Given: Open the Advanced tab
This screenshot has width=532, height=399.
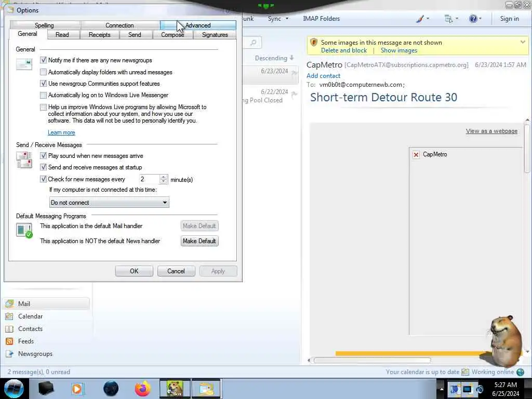Looking at the screenshot, I should coord(198,25).
